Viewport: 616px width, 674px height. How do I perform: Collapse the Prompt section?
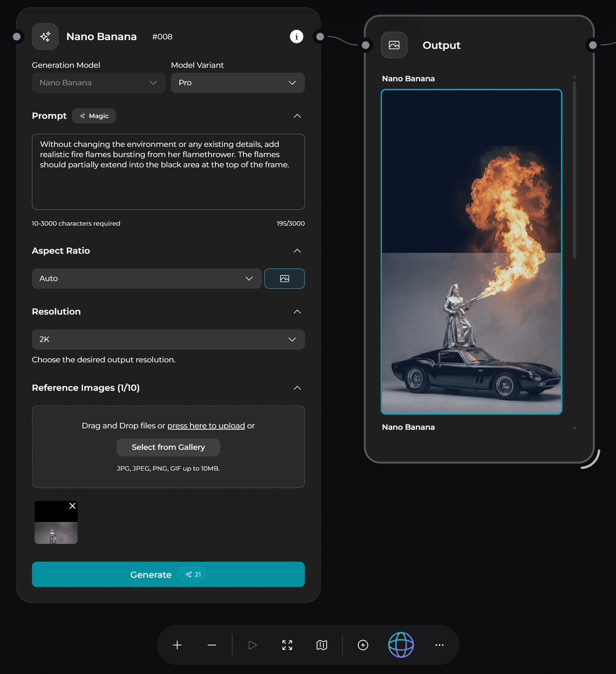(x=297, y=116)
